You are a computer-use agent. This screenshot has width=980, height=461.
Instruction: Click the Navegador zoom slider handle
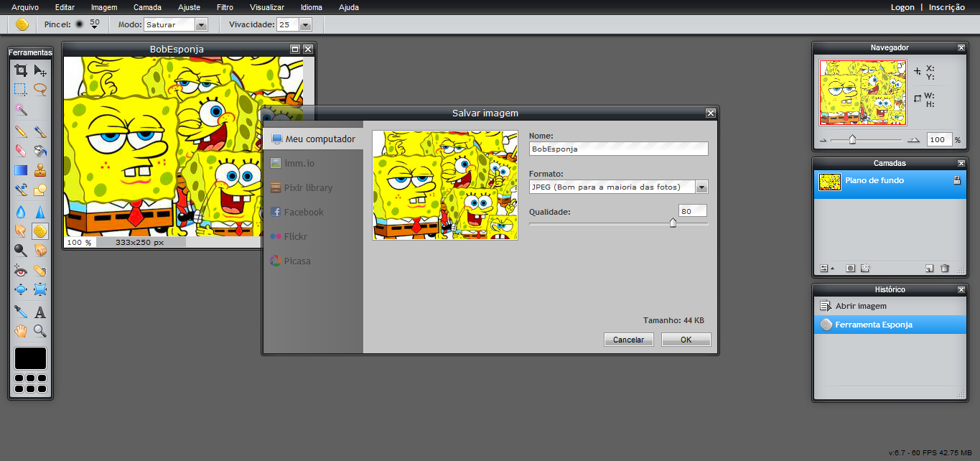point(852,139)
